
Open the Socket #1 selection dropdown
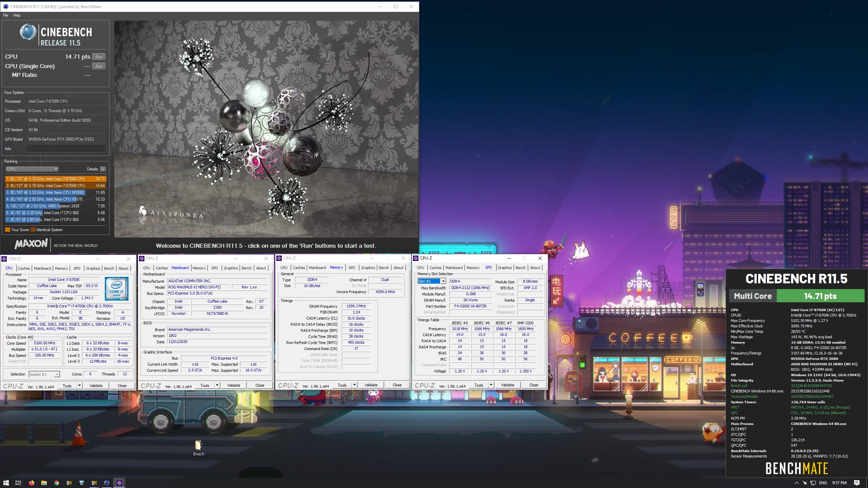click(x=44, y=374)
